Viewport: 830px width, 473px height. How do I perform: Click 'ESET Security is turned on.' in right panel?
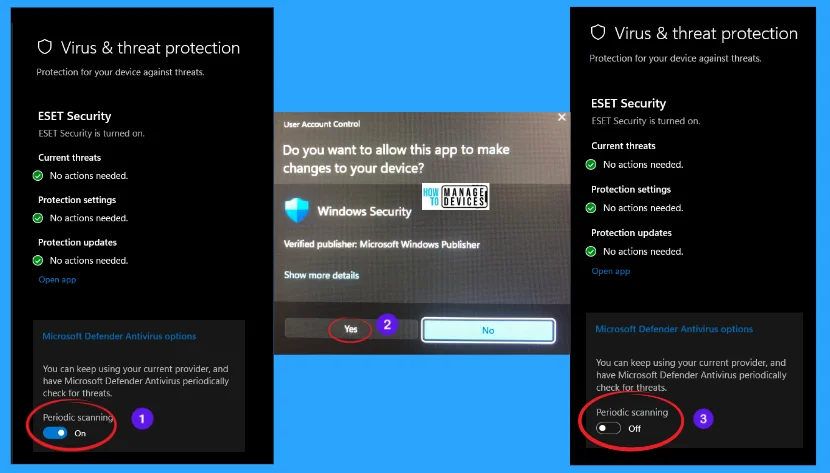tap(646, 121)
